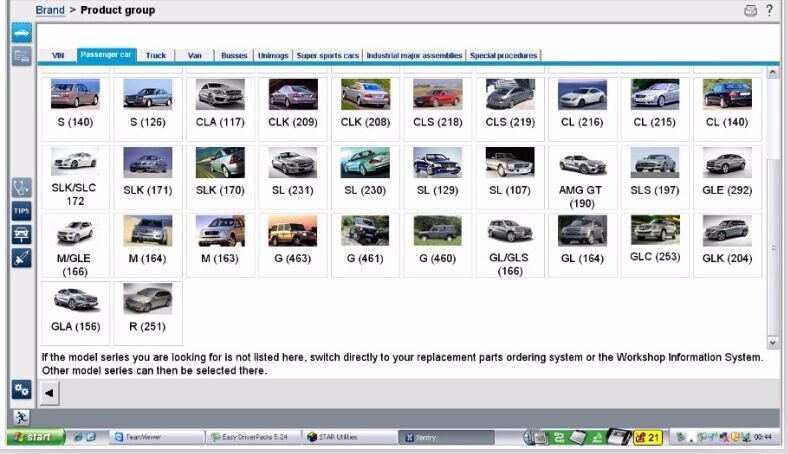Click the vehicle selection car icon in sidebar
The width and height of the screenshot is (788, 454).
click(21, 31)
